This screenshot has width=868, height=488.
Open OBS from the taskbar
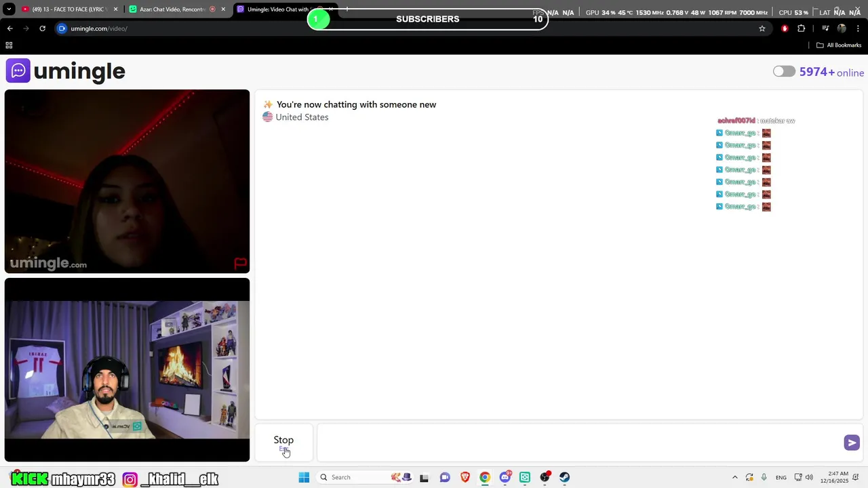545,477
